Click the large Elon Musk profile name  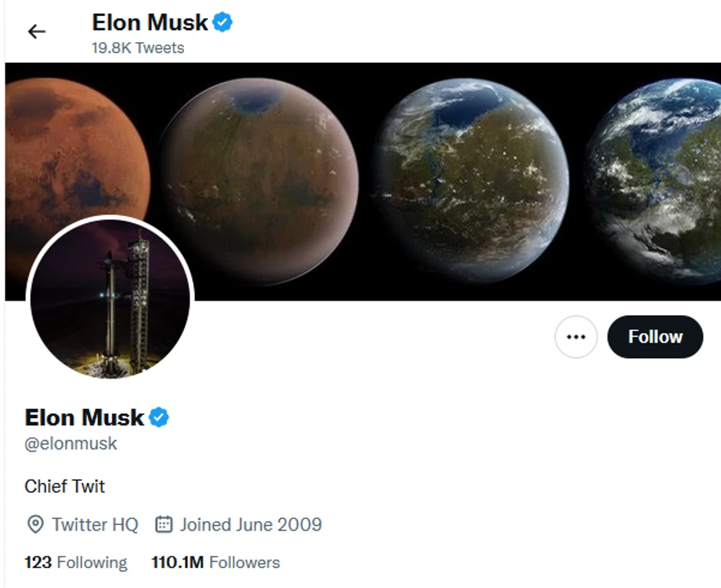84,418
